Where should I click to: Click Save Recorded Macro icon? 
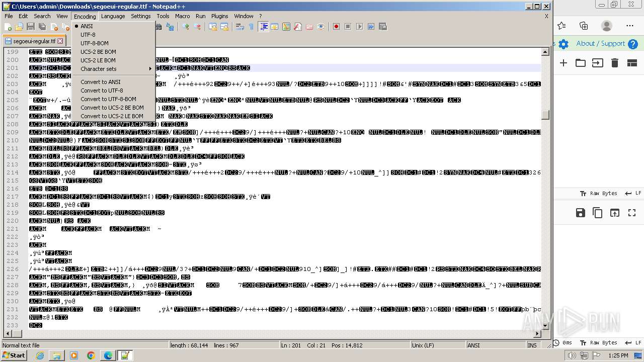[382, 27]
